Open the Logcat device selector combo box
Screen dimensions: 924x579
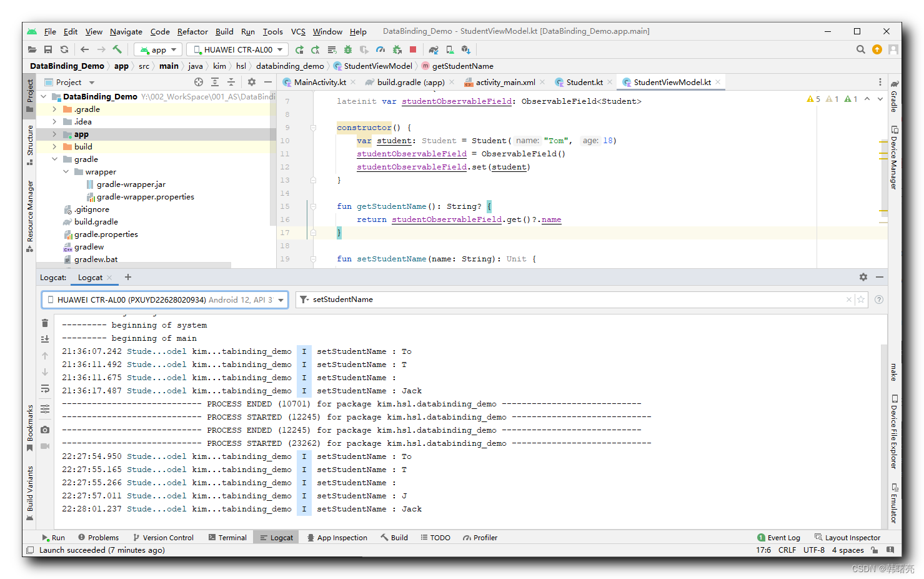(x=165, y=300)
